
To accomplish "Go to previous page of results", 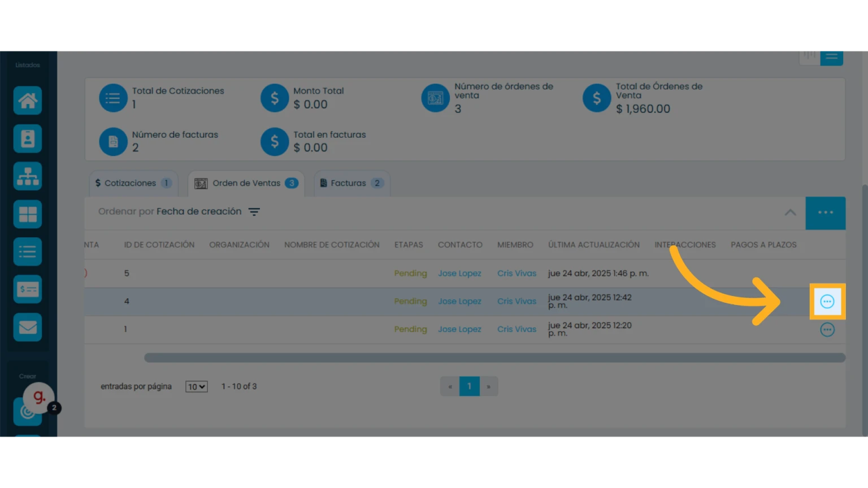I will click(450, 386).
